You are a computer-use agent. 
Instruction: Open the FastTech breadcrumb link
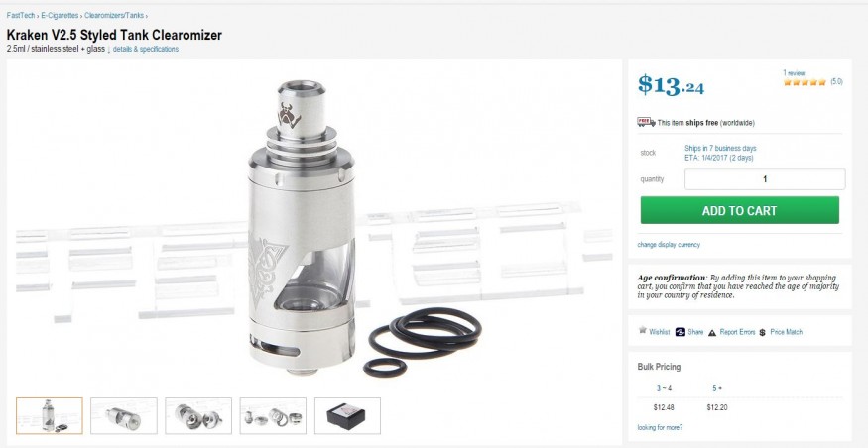[20, 16]
